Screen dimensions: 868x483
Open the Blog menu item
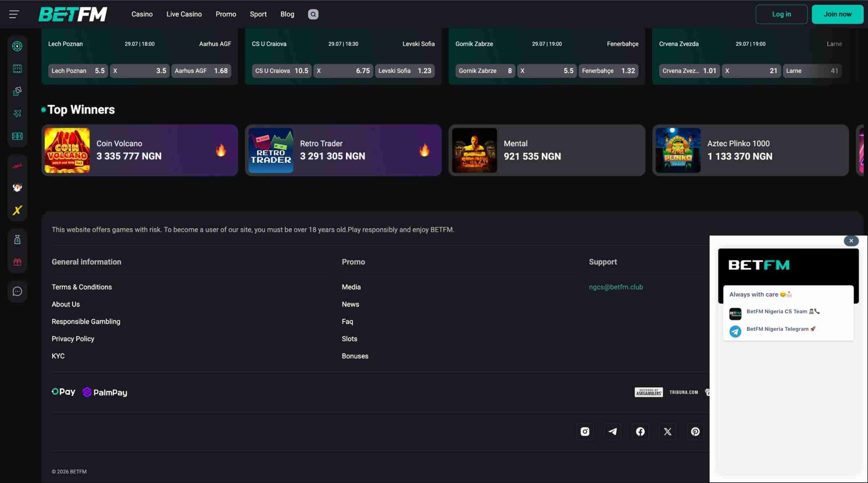287,14
